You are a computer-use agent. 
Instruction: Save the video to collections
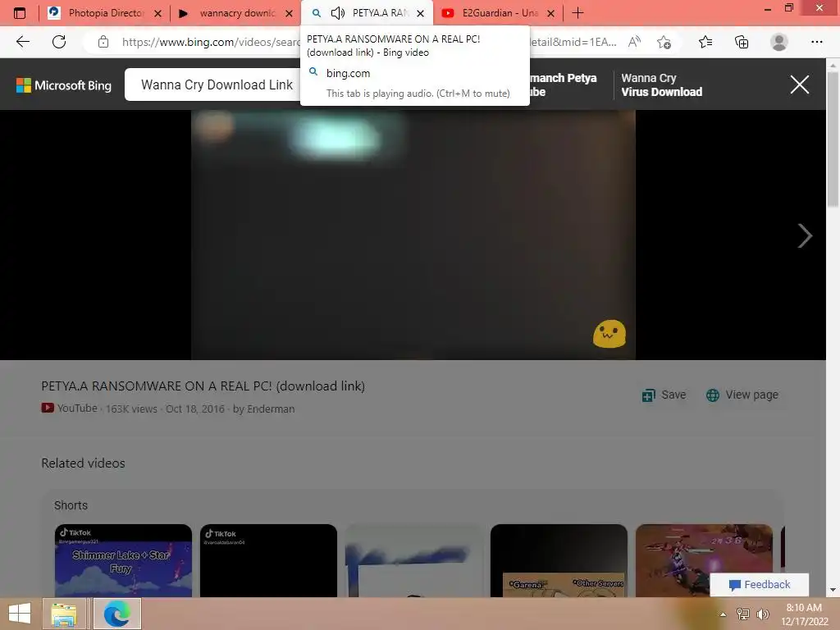(664, 395)
